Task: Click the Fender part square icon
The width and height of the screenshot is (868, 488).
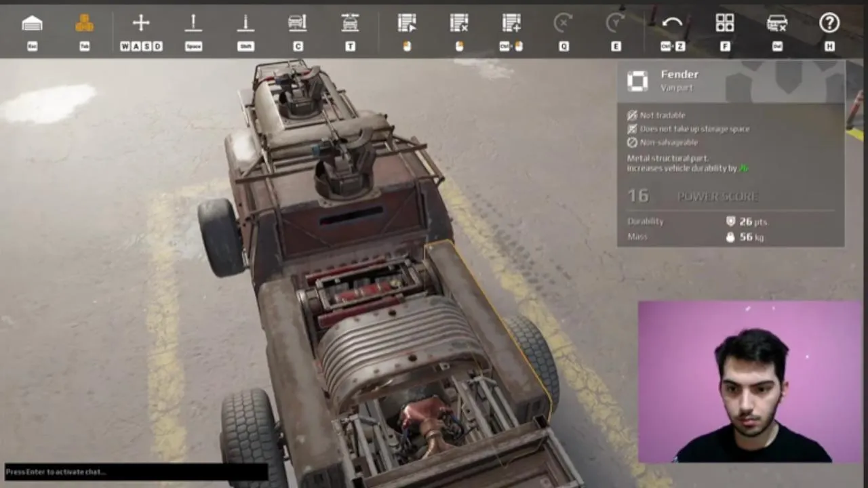Action: (637, 81)
